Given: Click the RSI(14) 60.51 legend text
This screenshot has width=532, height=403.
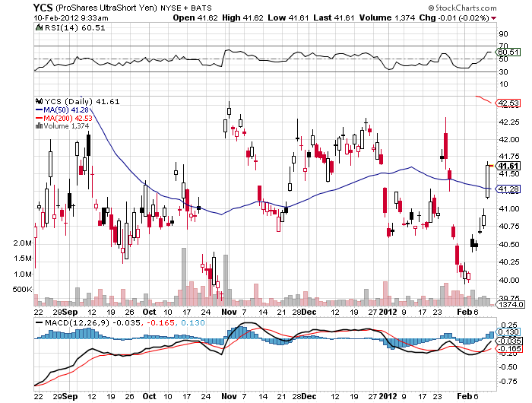Looking at the screenshot, I should tap(75, 28).
